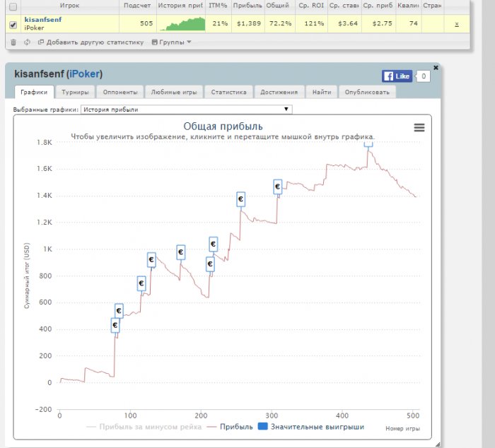Click the upper euro marker just above 1K
The height and width of the screenshot is (448, 495).
click(214, 244)
